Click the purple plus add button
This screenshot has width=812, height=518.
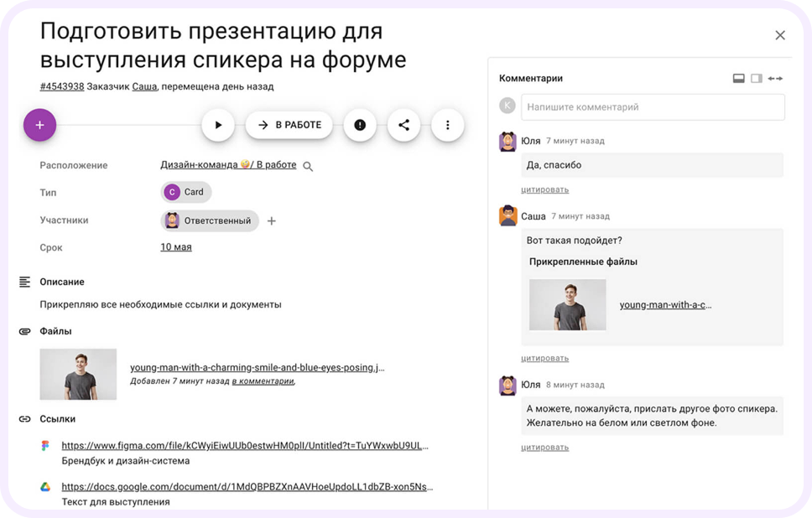[40, 125]
